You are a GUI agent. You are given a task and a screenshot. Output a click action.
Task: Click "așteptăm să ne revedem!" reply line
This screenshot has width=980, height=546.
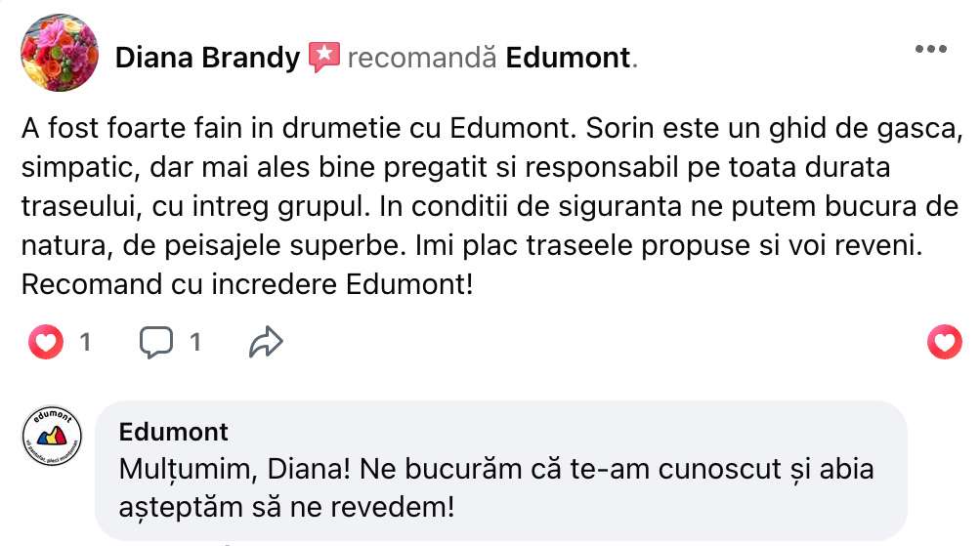tap(286, 508)
